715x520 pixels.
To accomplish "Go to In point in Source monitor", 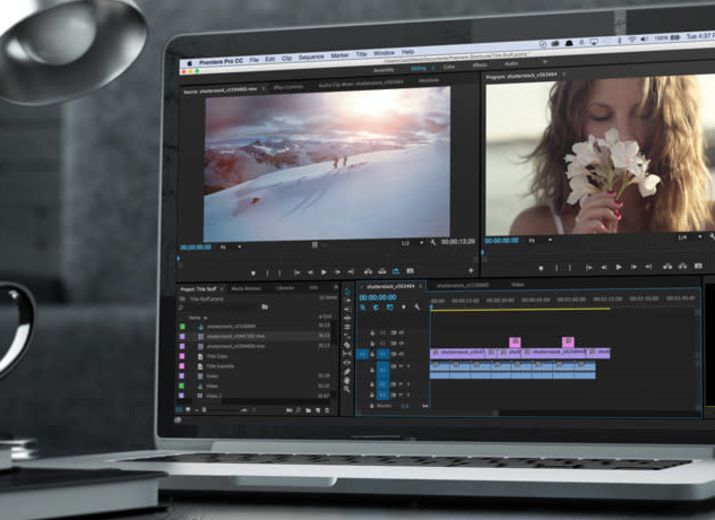I will 297,272.
